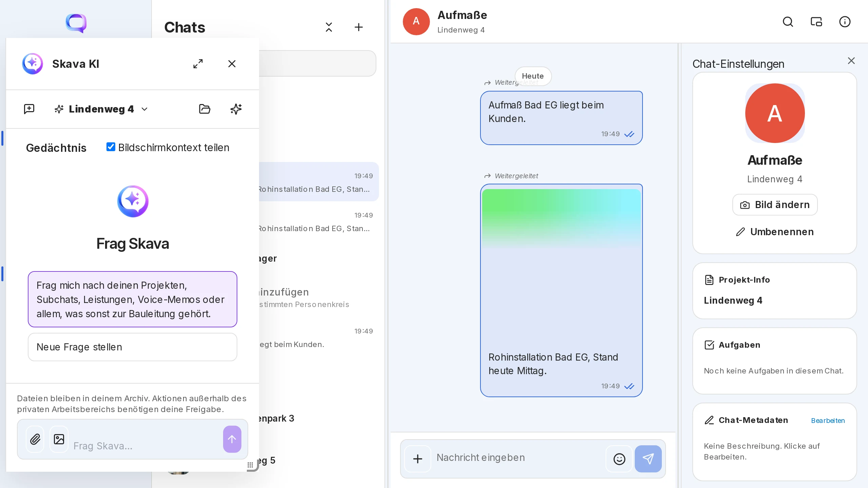Click the app logo at top left
This screenshot has height=488, width=868.
(76, 23)
